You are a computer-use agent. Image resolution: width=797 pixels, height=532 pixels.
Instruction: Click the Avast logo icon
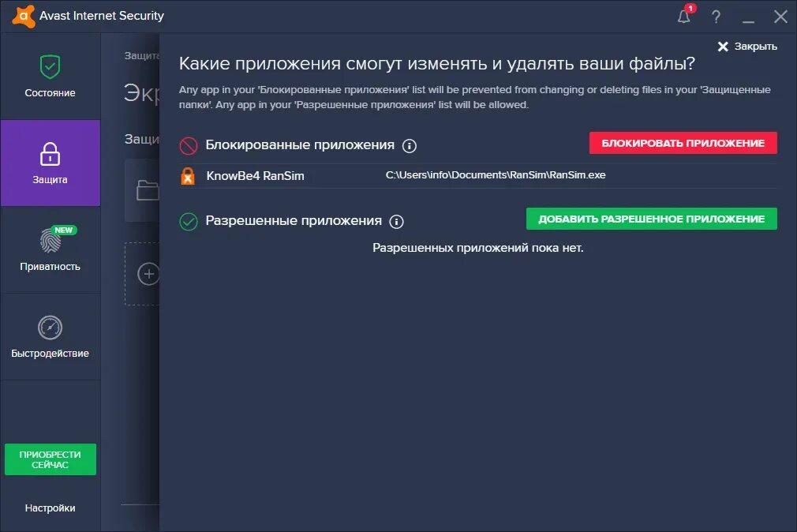pos(24,16)
